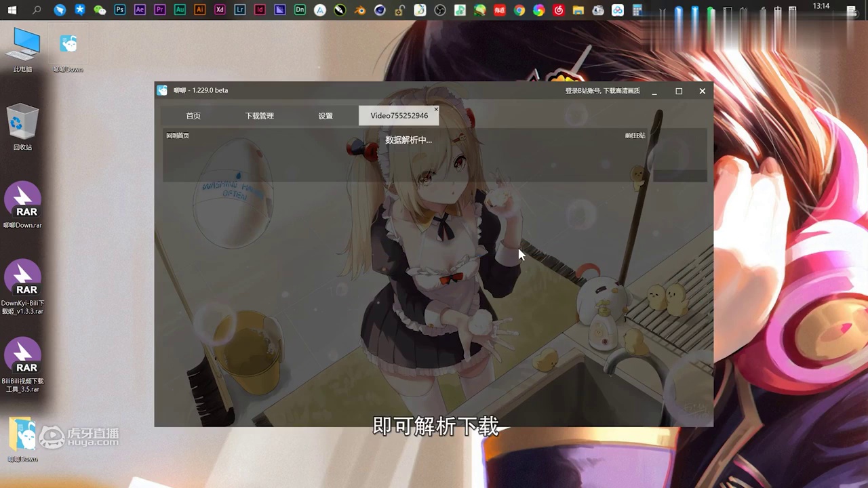The image size is (868, 488).
Task: Open the Windows Start menu
Action: 12,10
